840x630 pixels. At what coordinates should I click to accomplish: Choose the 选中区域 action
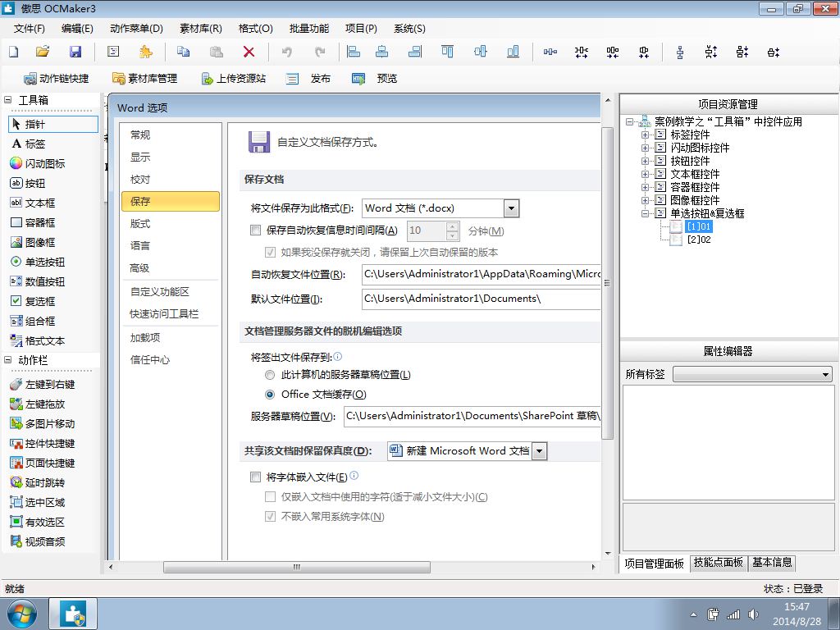coord(38,503)
